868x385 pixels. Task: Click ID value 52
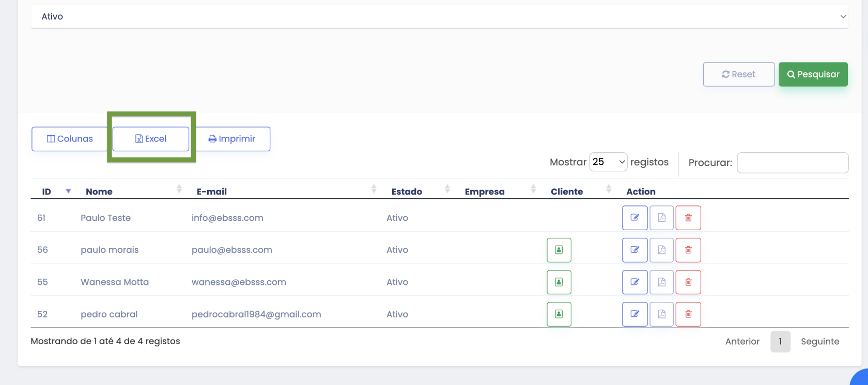(42, 314)
